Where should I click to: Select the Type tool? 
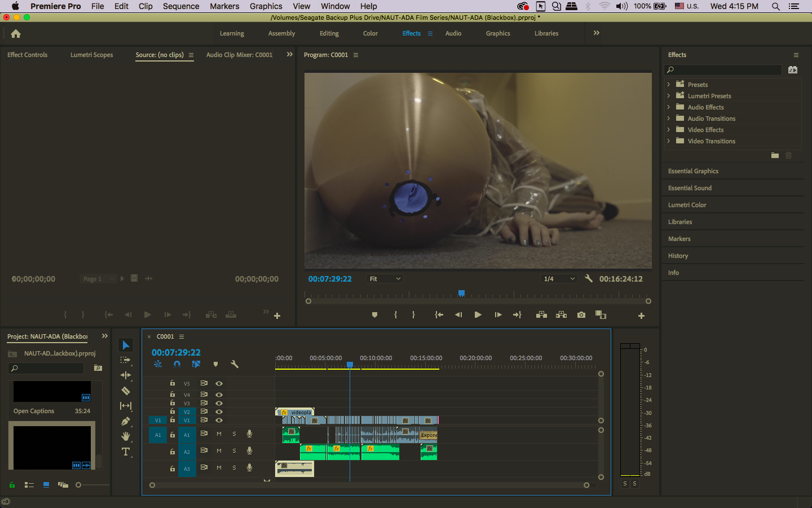126,452
